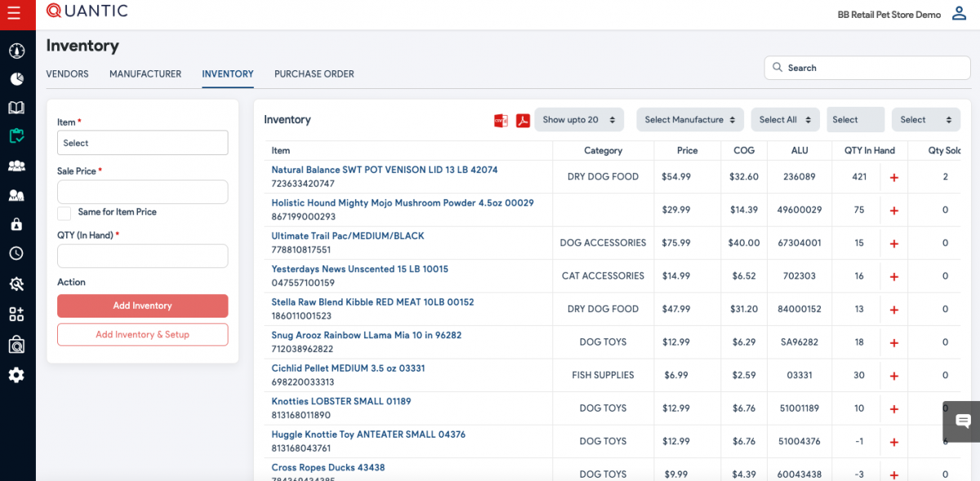Viewport: 980px width, 481px height.
Task: Open the Item Select combo box
Action: click(142, 143)
